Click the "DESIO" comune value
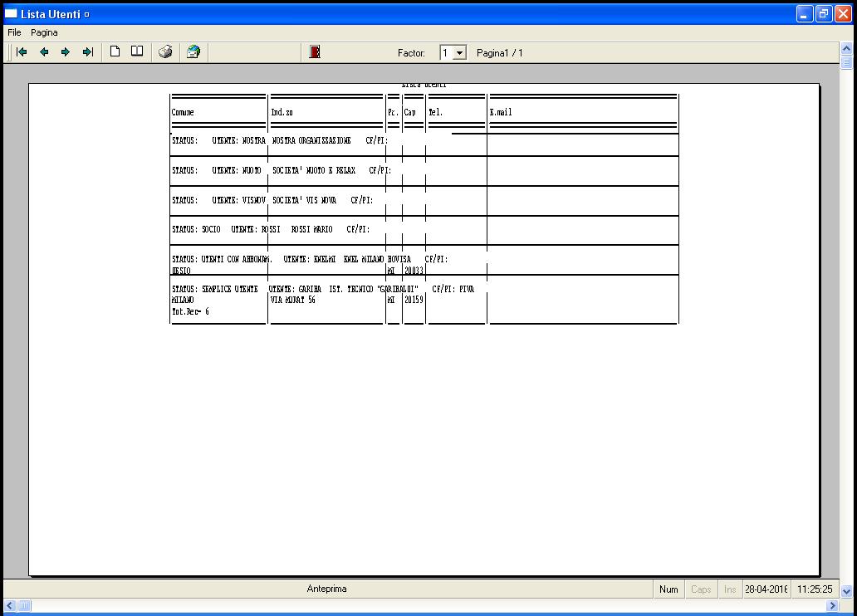 tap(182, 271)
